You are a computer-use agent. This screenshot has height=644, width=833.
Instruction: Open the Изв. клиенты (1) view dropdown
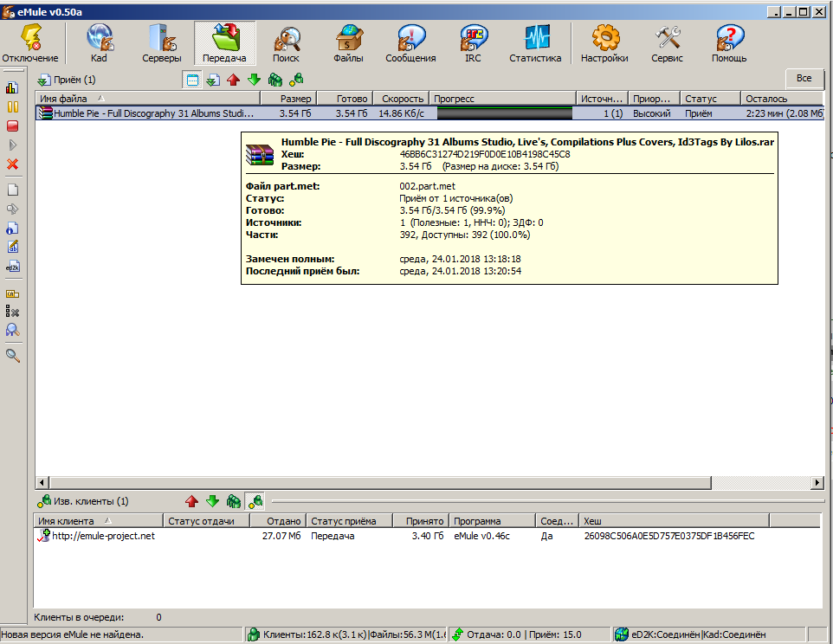(x=82, y=501)
